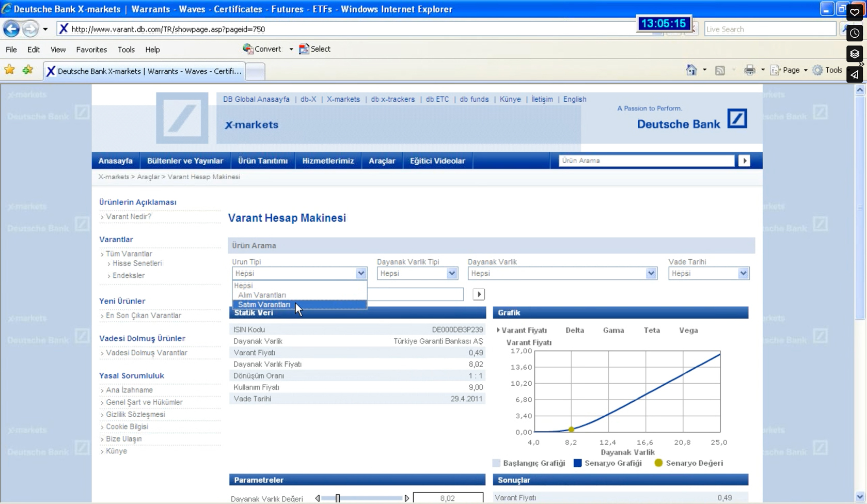Screen dimensions: 867x504
Task: Click Araçlar in the navigation bar
Action: 382,161
